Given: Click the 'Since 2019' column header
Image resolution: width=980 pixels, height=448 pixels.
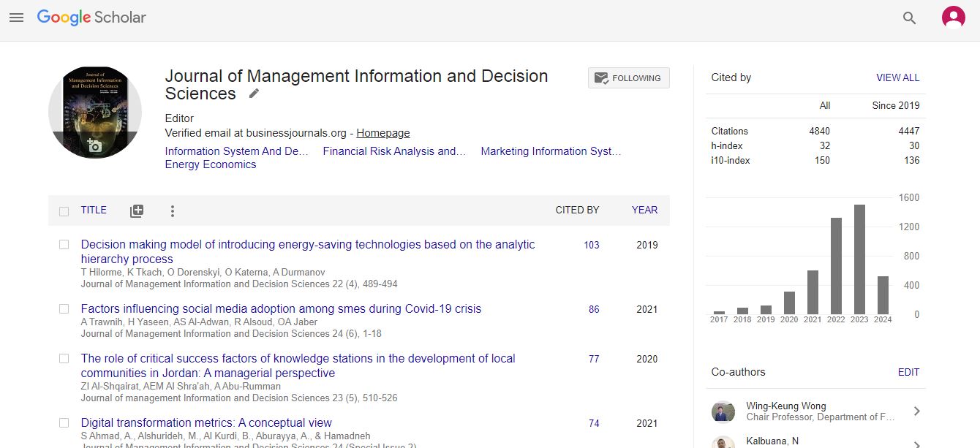Looking at the screenshot, I should coord(896,105).
